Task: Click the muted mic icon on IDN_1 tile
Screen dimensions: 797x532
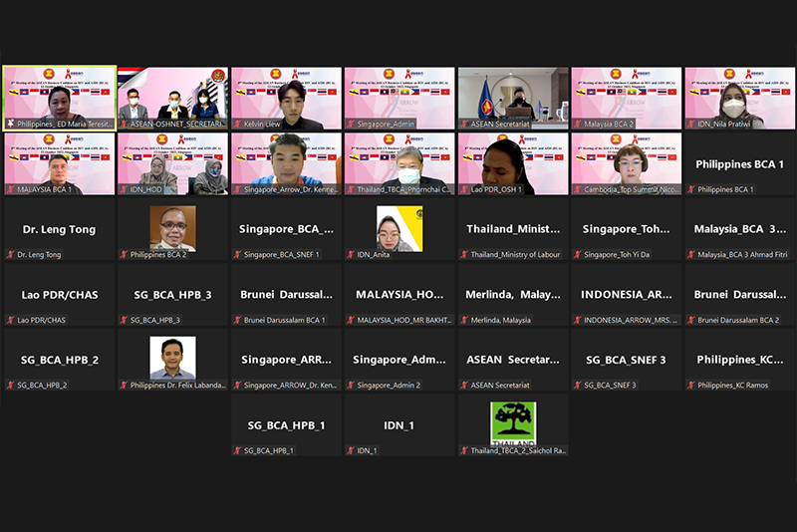Action: (351, 451)
